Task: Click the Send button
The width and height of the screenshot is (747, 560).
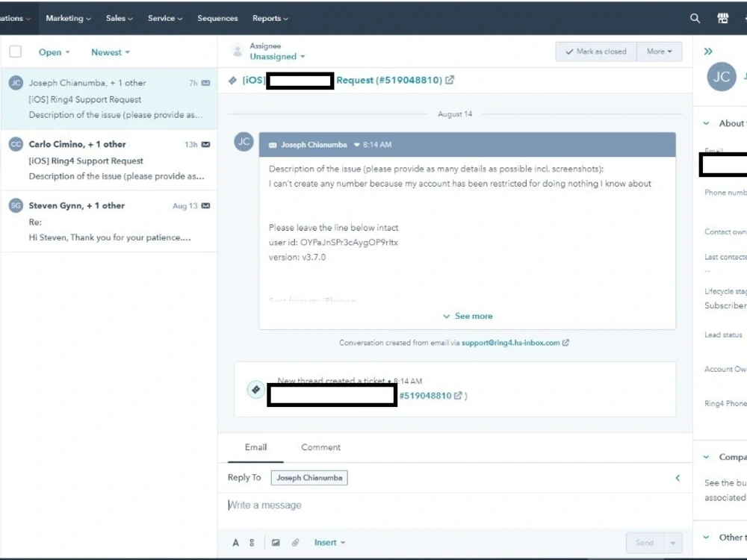Action: click(x=645, y=543)
